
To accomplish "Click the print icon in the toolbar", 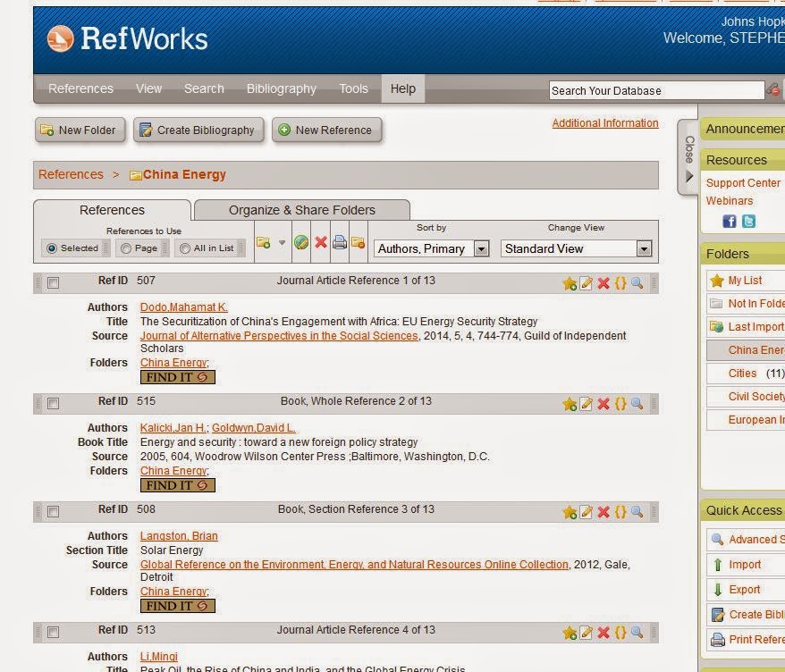I will [x=340, y=242].
